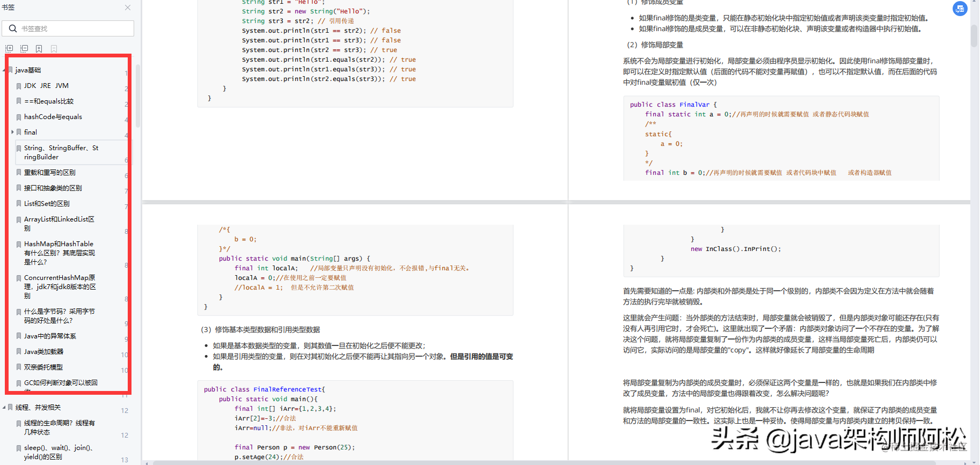The image size is (980, 465).
Task: Click the delete bookmark icon
Action: [54, 48]
